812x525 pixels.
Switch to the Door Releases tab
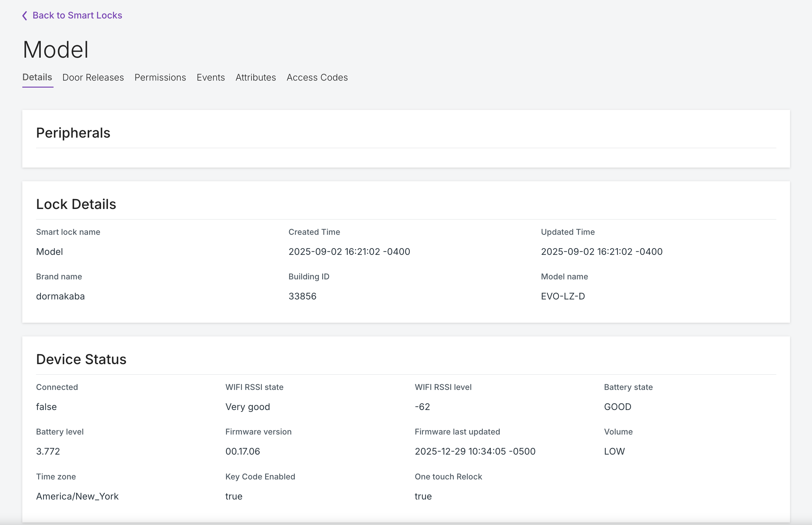[x=93, y=78]
